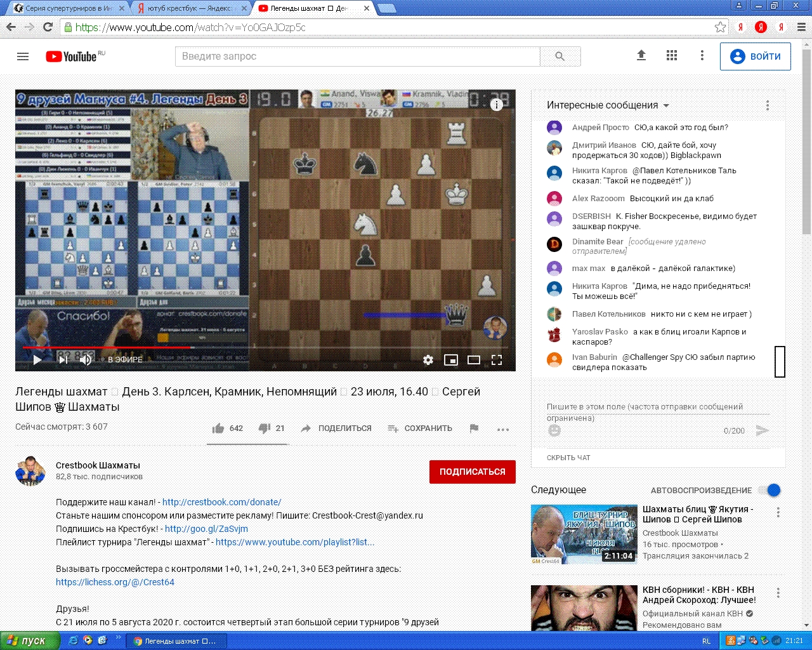Expand Интересные сообщения chat mode dropdown
Viewport: 812px width, 650px height.
(x=608, y=105)
